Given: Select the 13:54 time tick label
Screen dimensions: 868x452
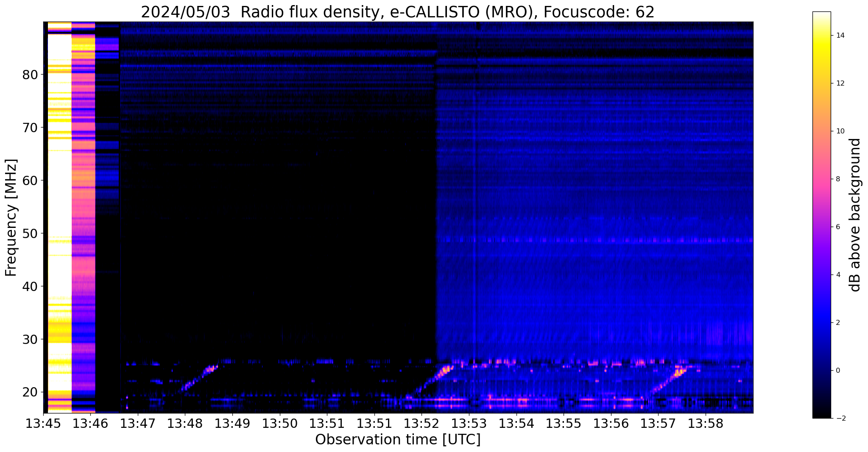Looking at the screenshot, I should click(516, 423).
